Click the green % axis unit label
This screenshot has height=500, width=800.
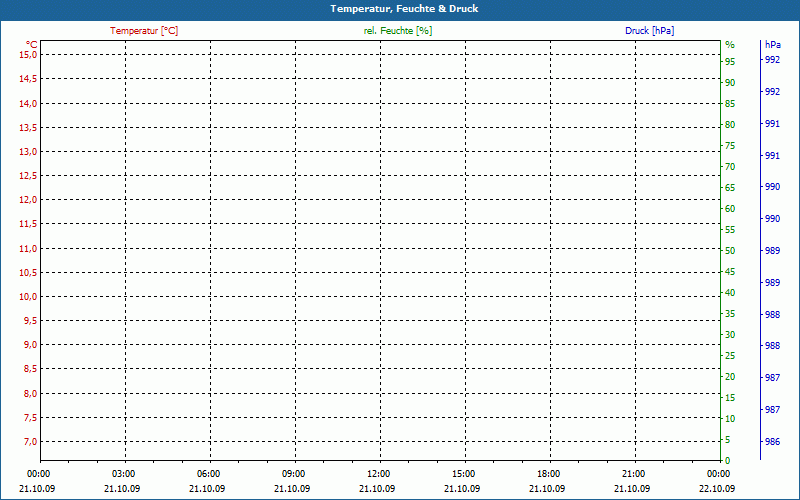pos(730,44)
